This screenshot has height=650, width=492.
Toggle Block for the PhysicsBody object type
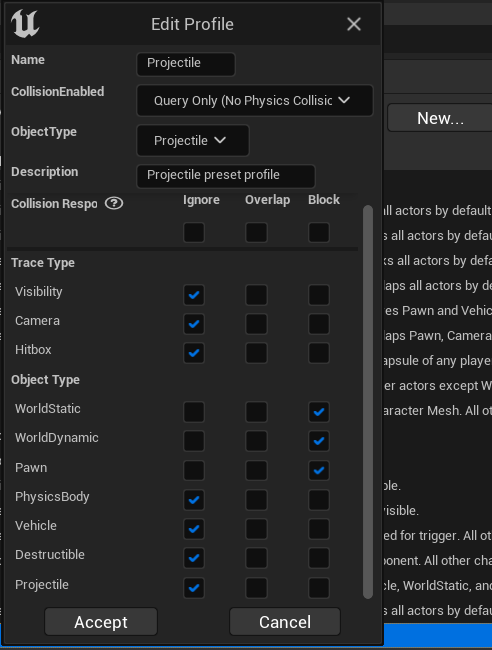coord(319,500)
